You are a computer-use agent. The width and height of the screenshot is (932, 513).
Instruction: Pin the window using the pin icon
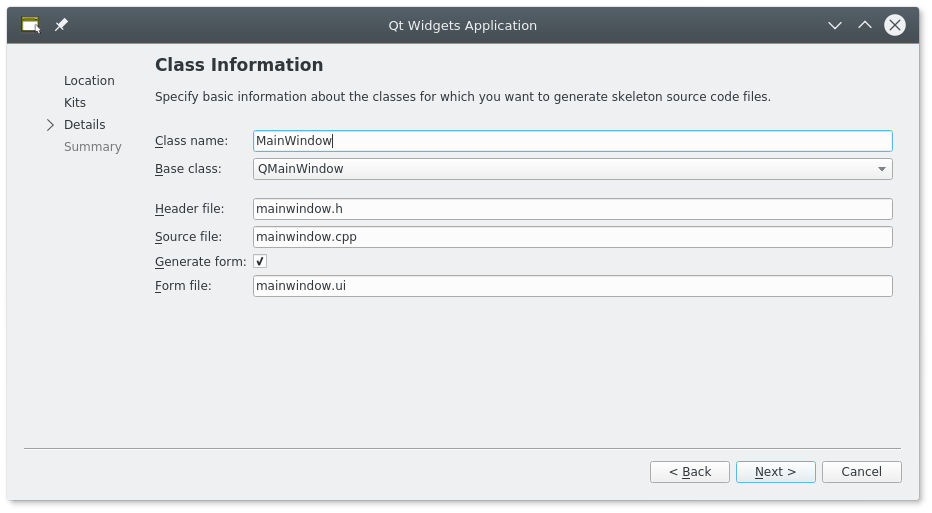(61, 25)
